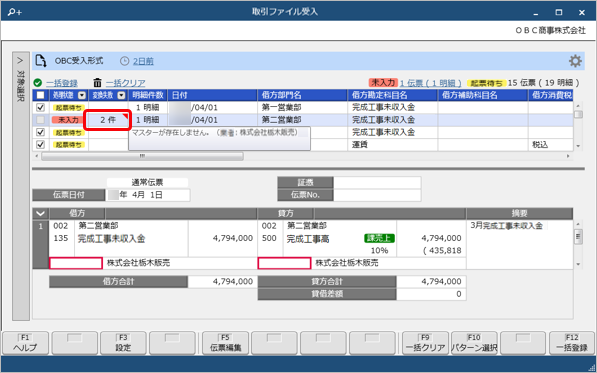Open the 1伝票(1明細) uninput link
This screenshot has height=373, width=597.
pos(430,83)
